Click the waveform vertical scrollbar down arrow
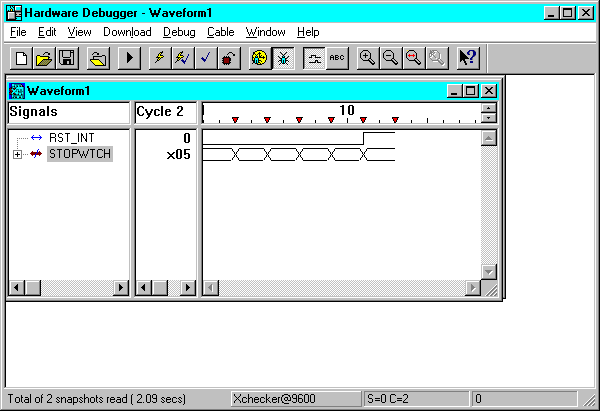 489,272
